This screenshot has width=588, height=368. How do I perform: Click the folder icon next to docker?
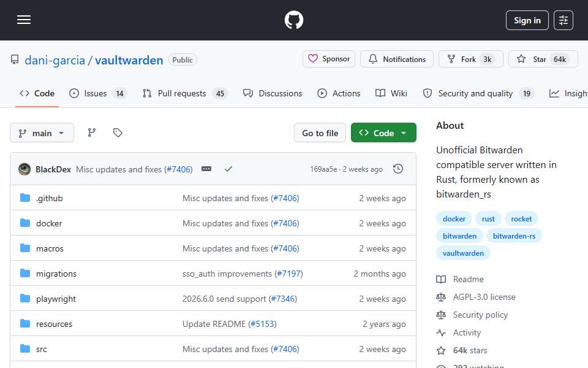coord(25,223)
